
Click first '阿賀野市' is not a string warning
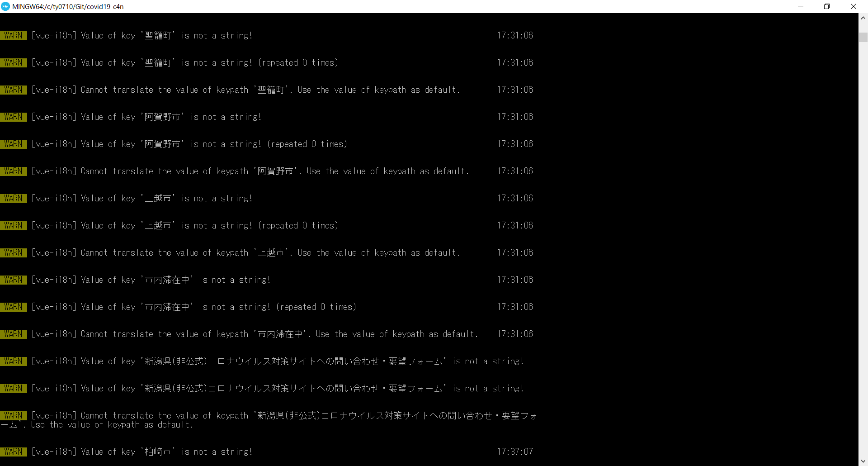(146, 117)
